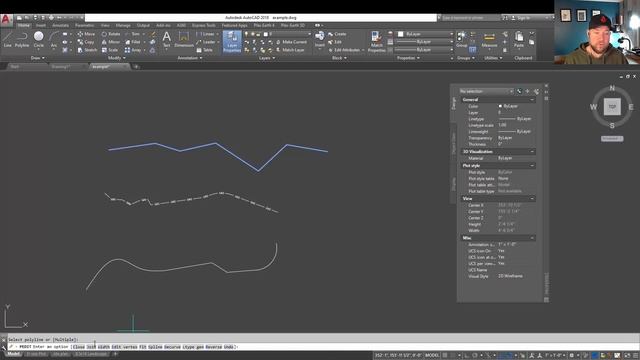Choose the Copy command
The width and height of the screenshot is (640, 360).
pyautogui.click(x=86, y=42)
